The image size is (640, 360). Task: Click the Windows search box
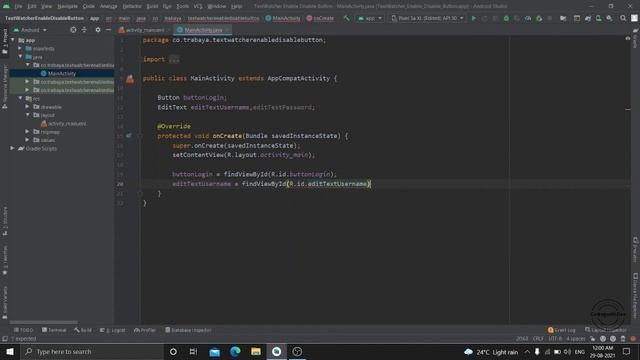pyautogui.click(x=91, y=351)
